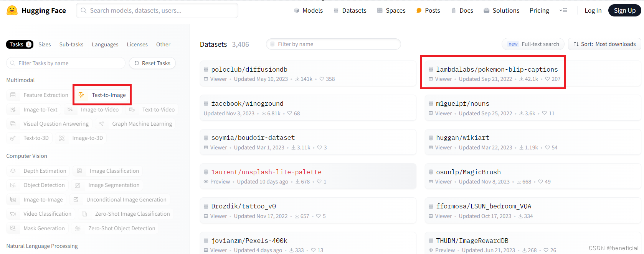
Task: Open the lambdalabs/pokemon-blip-captions dataset
Action: pos(533,74)
